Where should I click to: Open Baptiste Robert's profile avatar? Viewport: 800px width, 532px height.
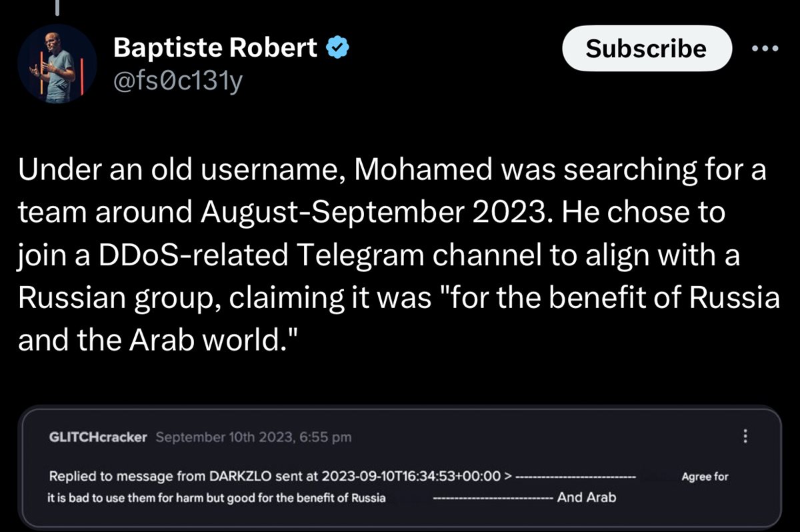click(x=57, y=64)
